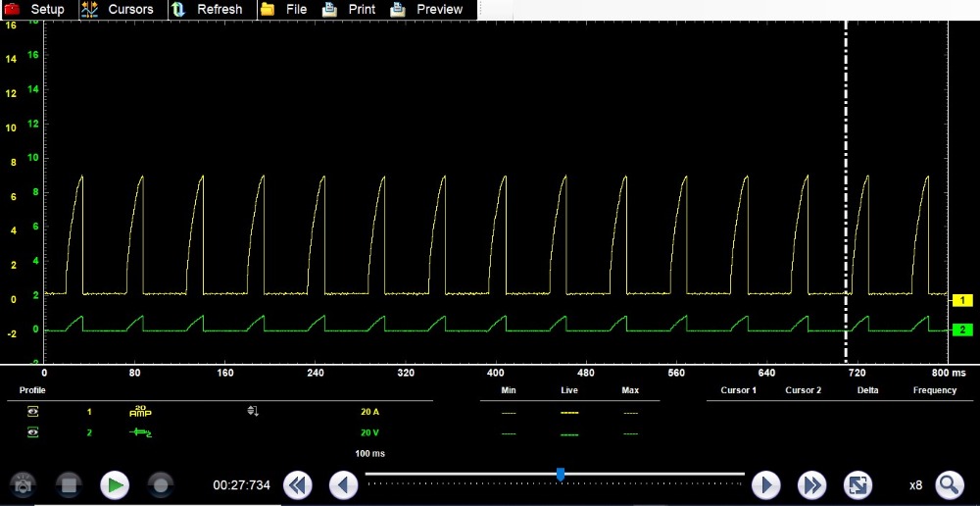Click the stop square button
The image size is (980, 506).
tap(69, 484)
